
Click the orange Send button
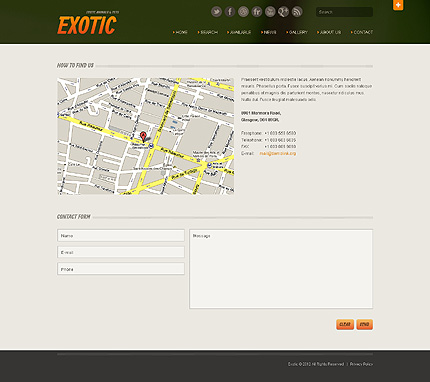(365, 324)
